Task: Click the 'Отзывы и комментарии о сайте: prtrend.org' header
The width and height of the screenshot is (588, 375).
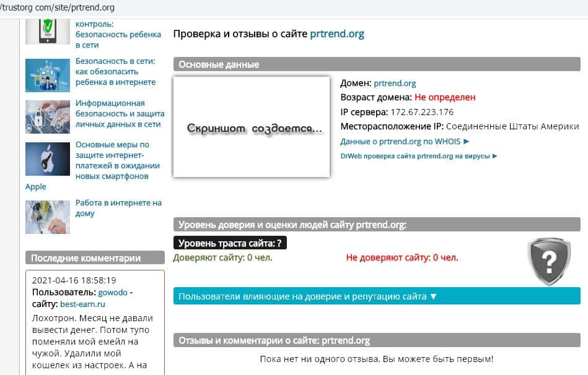Action: 377,340
